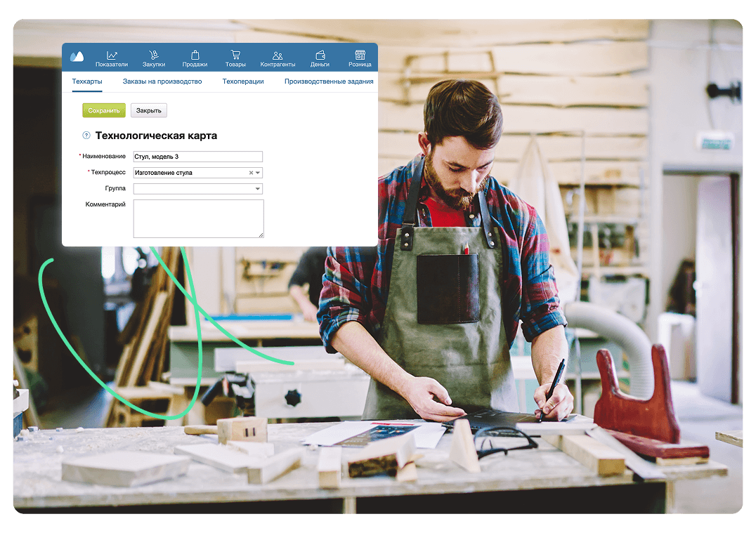This screenshot has height=533, width=756.
Task: Expand the Группа dropdown
Action: (258, 189)
